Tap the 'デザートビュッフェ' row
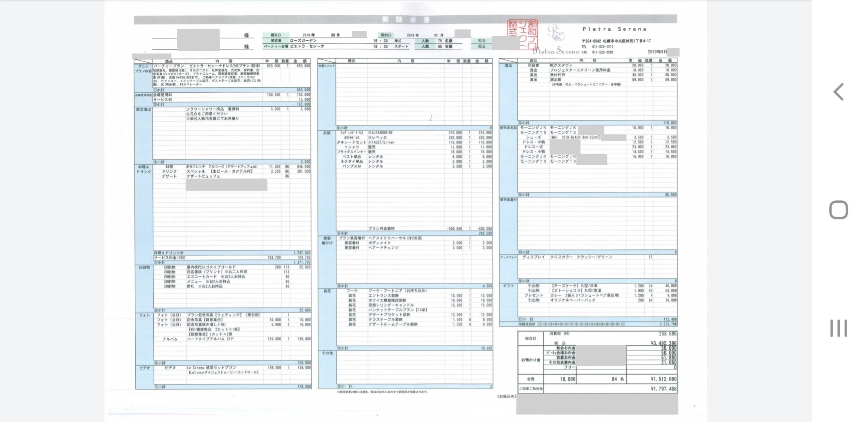Screen dimensions: 868x422 [x=232, y=176]
